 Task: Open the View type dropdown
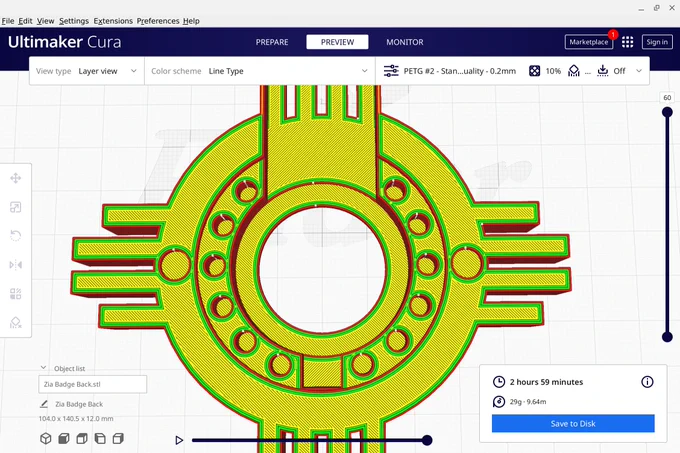pos(86,71)
